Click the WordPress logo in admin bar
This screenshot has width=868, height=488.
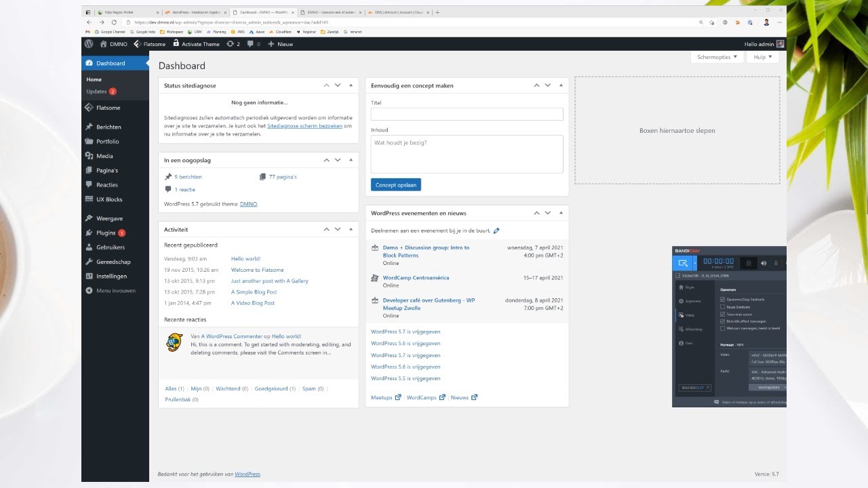(89, 44)
